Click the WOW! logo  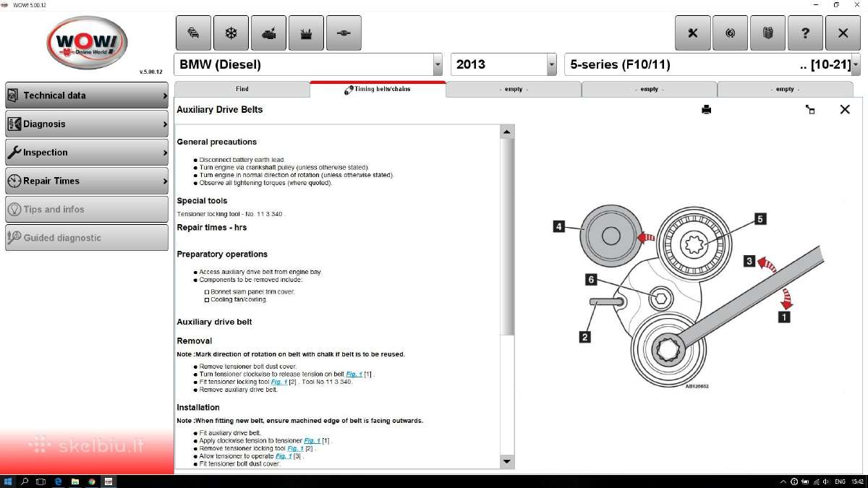pos(87,43)
